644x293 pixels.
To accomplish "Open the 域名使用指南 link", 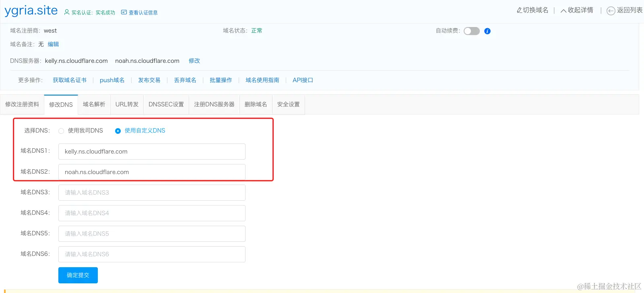I will pyautogui.click(x=262, y=80).
